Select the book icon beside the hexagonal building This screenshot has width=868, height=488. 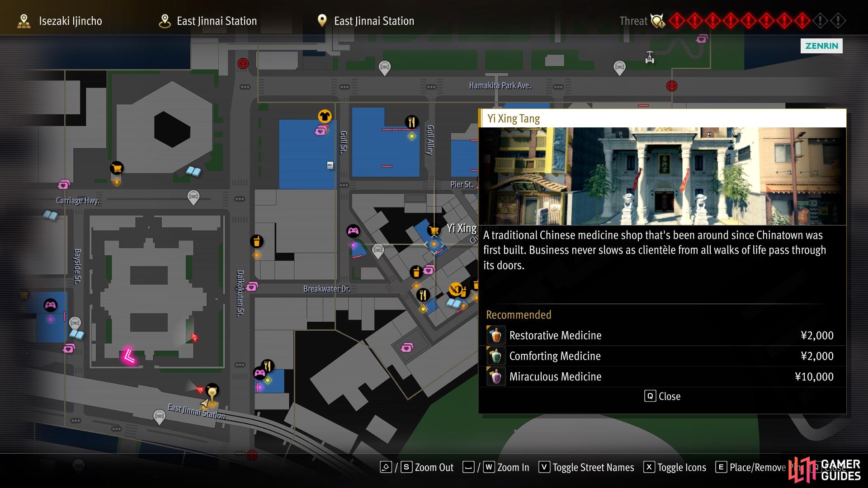click(193, 171)
